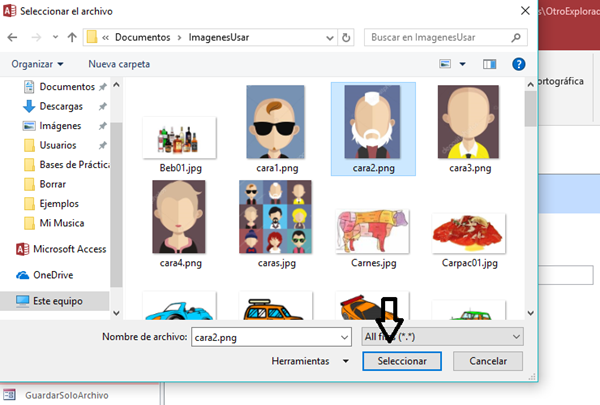The width and height of the screenshot is (600, 405).
Task: Open the Mi Musica folder in sidebar
Action: click(54, 223)
